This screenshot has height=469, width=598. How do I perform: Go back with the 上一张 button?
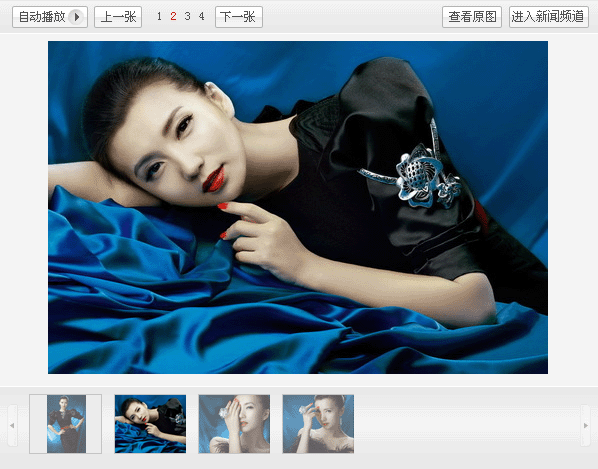118,17
